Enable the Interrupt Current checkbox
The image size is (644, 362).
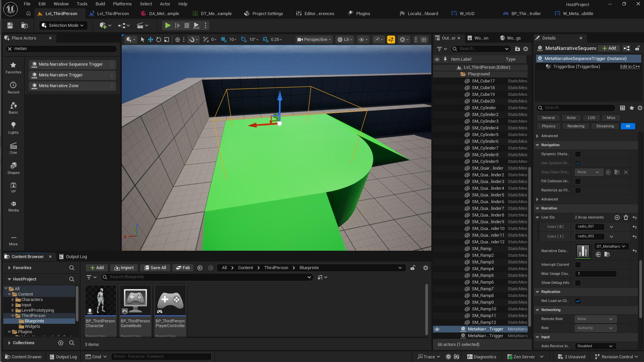pyautogui.click(x=578, y=264)
